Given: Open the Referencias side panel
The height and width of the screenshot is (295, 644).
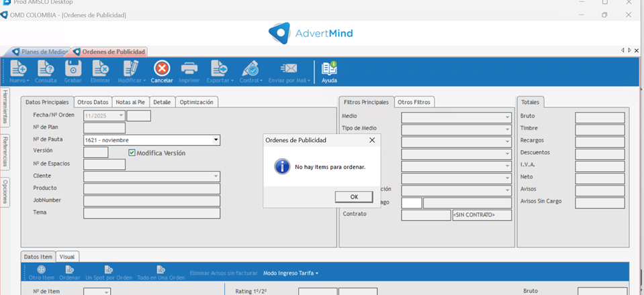Looking at the screenshot, I should (5, 152).
